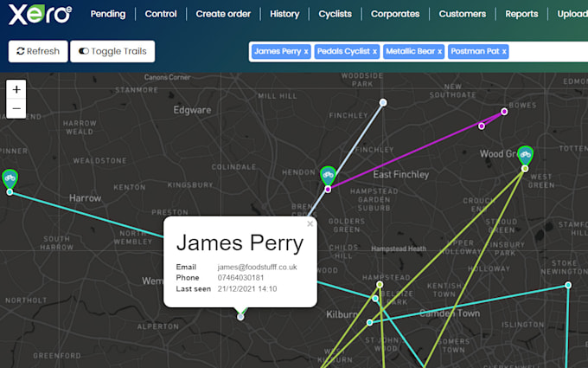Open the Cyclists page
The height and width of the screenshot is (368, 588).
tap(336, 14)
